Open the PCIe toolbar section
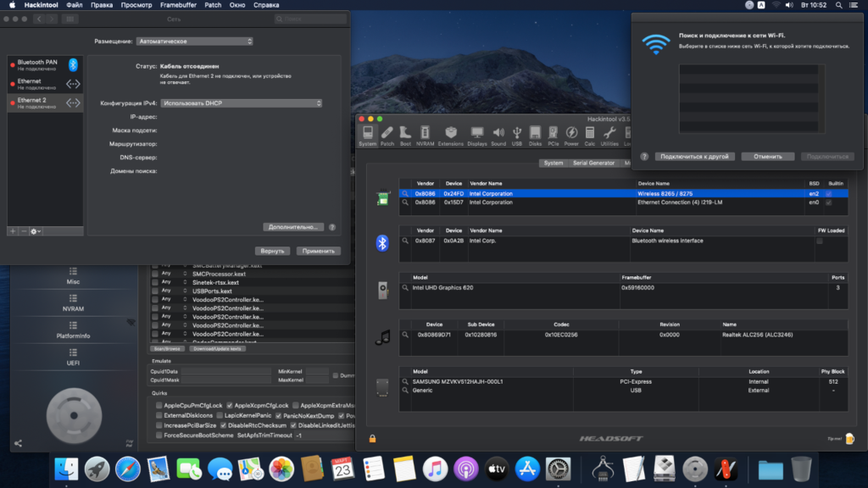 click(553, 136)
